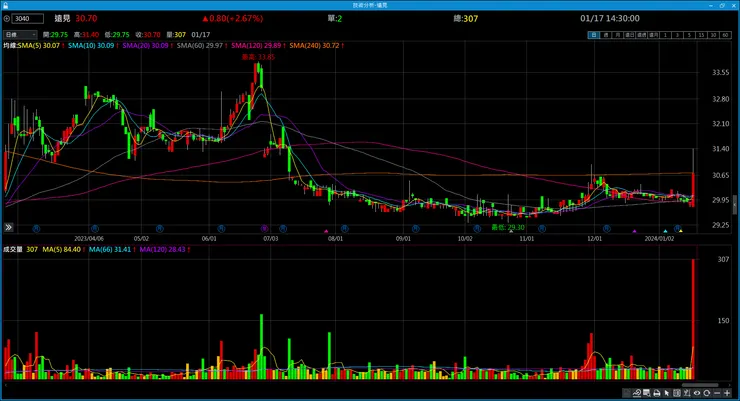Click the first dimmed icon in bottom toolbar
740x401 pixels.
626,393
